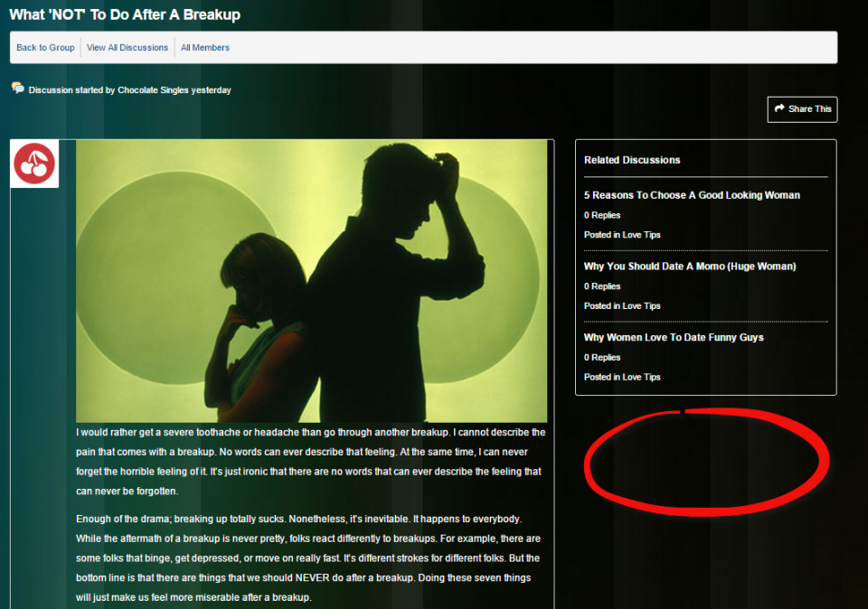Click the couple silhouette breakup image

pyautogui.click(x=312, y=281)
